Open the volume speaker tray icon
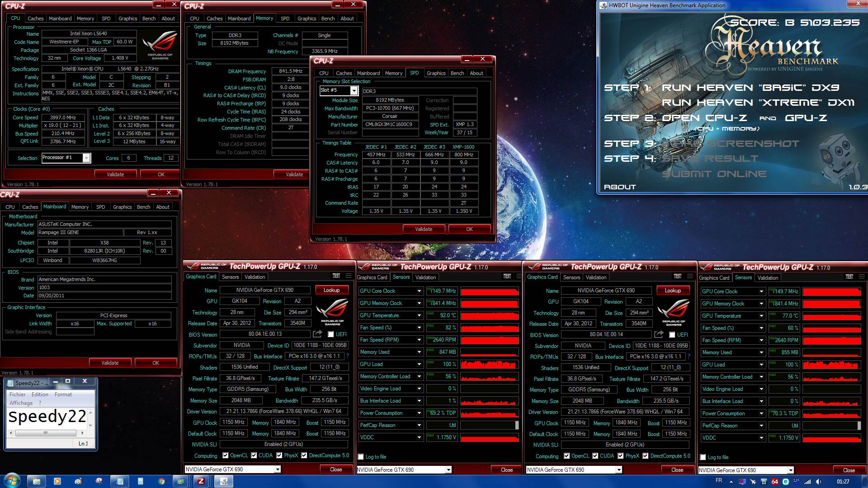The width and height of the screenshot is (868, 488). click(x=819, y=482)
